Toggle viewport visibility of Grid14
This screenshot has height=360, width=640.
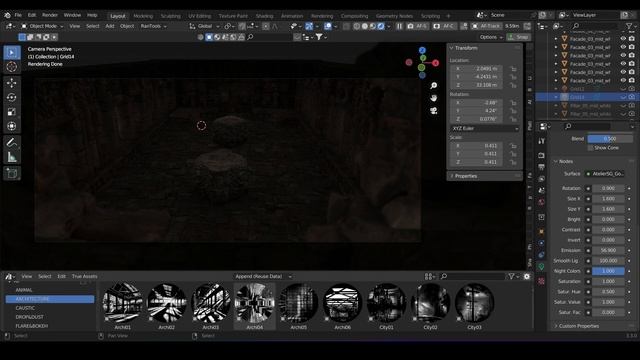[x=623, y=97]
